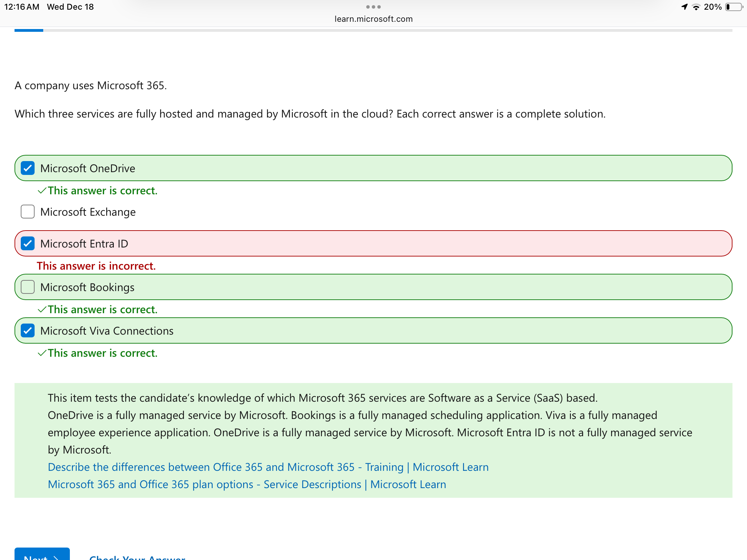Click the 'A company uses Microsoft 365.' text
This screenshot has height=560, width=747.
[91, 85]
